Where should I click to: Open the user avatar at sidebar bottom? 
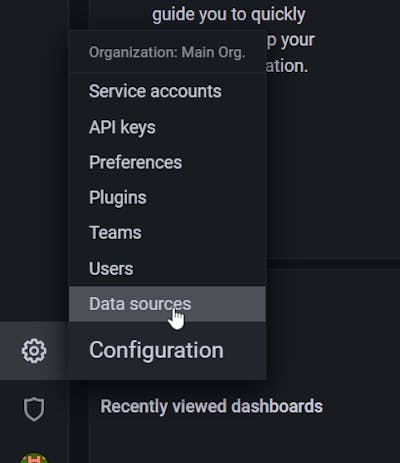coord(34,458)
